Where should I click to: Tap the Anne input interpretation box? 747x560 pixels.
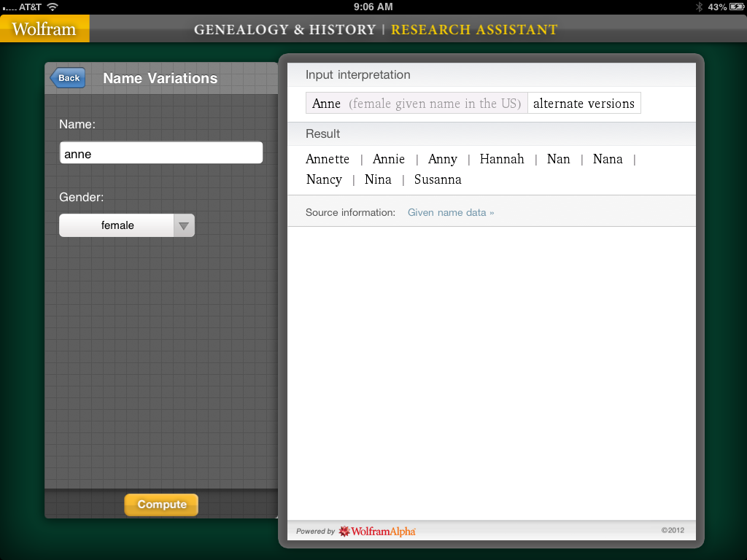(x=417, y=104)
